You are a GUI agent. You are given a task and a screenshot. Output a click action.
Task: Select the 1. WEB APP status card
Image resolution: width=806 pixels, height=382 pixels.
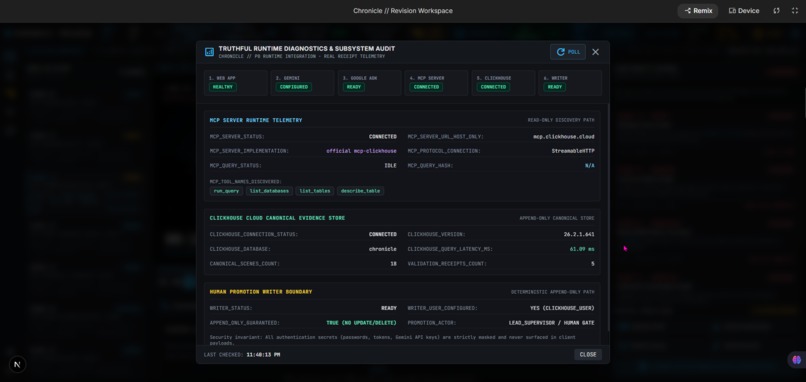pos(236,83)
